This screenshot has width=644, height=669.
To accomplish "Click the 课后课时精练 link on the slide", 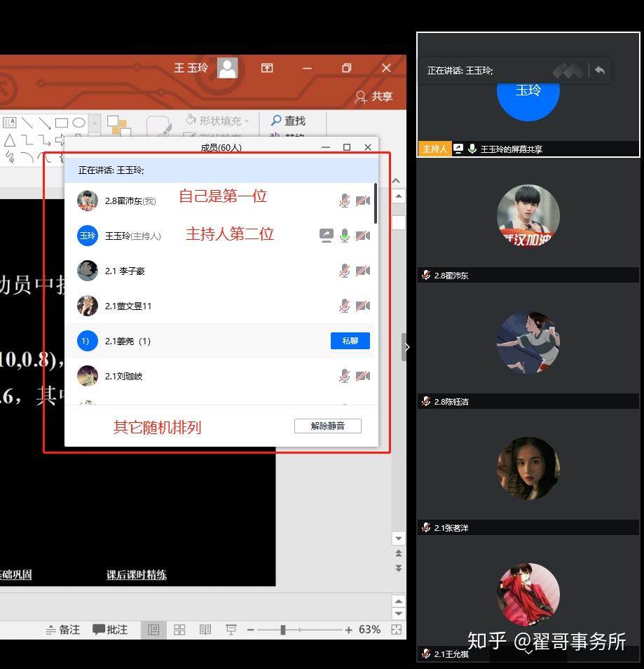I will 136,574.
